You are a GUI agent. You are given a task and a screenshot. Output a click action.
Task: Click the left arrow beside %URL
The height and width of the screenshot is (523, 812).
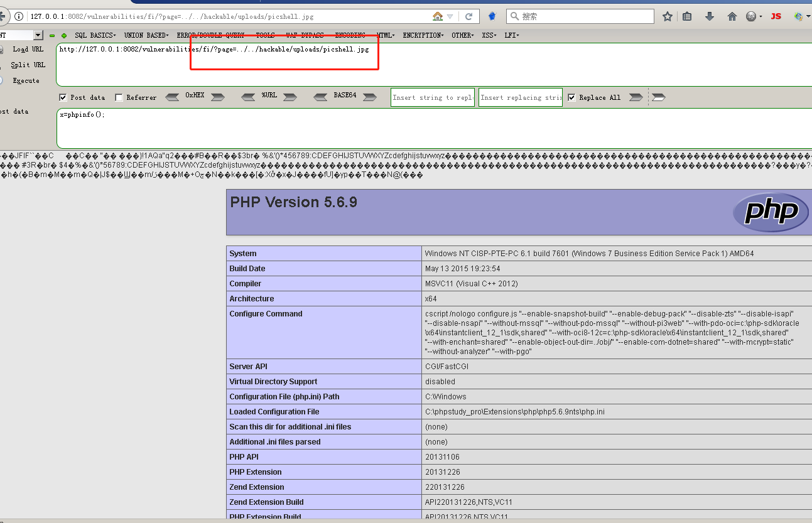click(x=249, y=97)
